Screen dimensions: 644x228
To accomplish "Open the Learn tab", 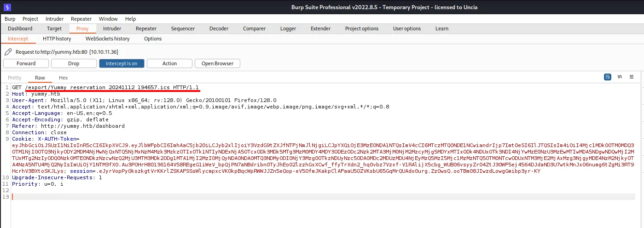I will point(442,28).
